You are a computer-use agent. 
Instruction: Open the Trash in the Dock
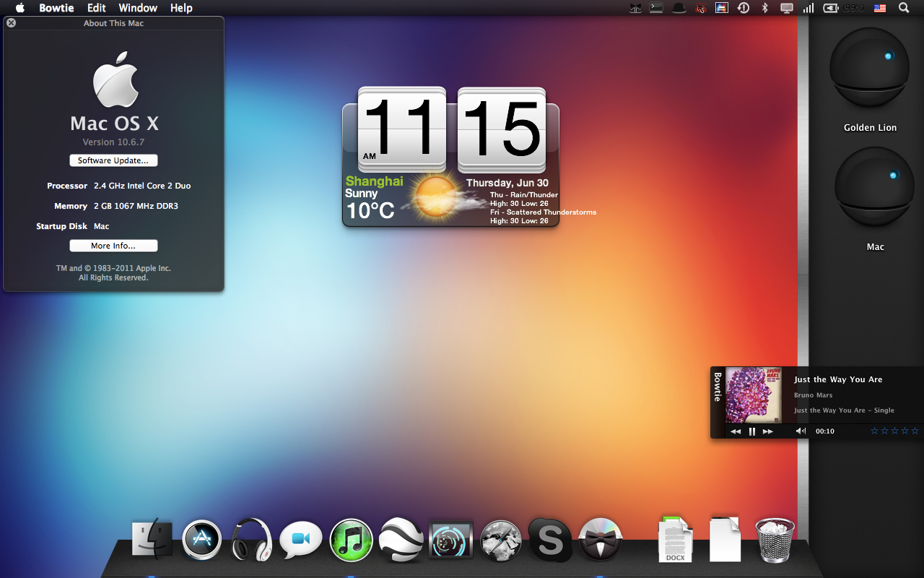tap(775, 540)
